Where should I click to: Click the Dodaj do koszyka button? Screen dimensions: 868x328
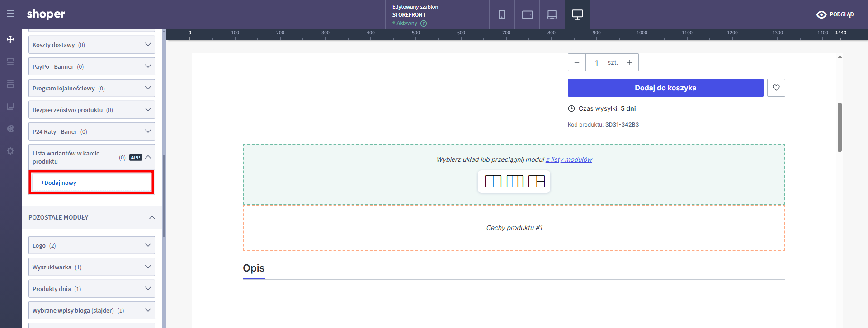point(665,88)
